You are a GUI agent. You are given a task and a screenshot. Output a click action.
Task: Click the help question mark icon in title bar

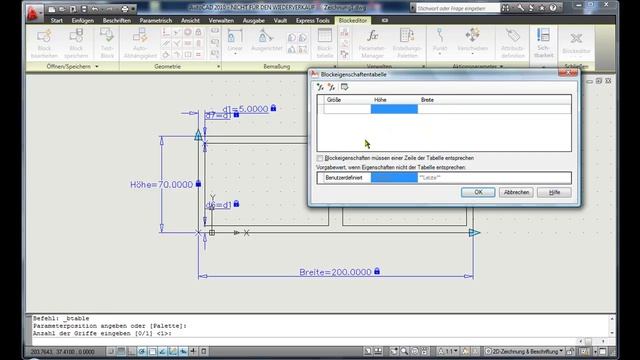tap(553, 8)
